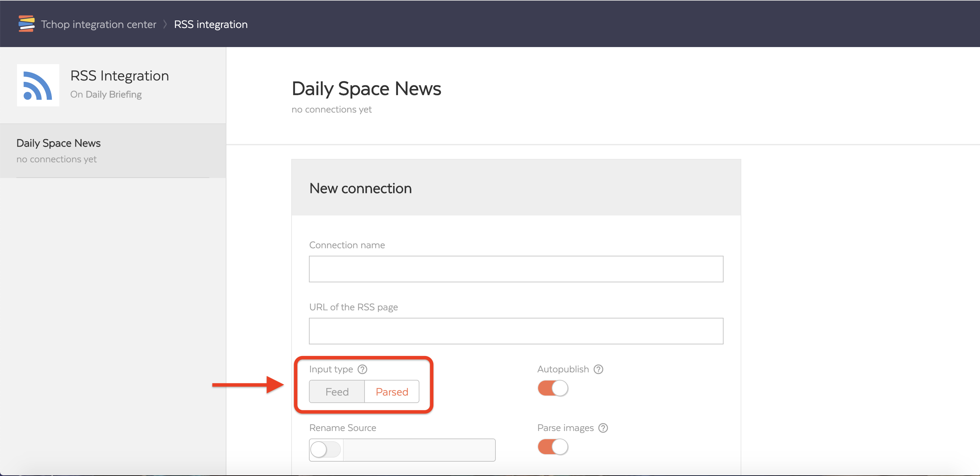Open the RSS integration breadcrumb page
This screenshot has width=980, height=476.
pyautogui.click(x=211, y=24)
